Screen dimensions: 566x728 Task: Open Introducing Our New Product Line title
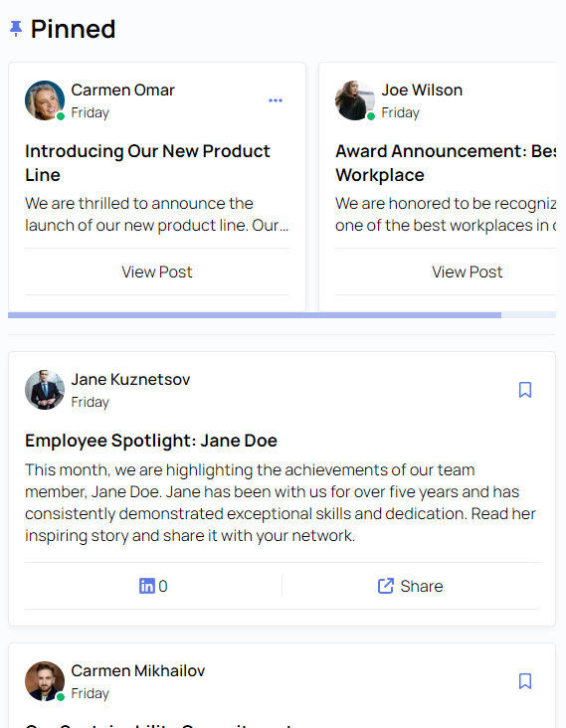coord(147,163)
